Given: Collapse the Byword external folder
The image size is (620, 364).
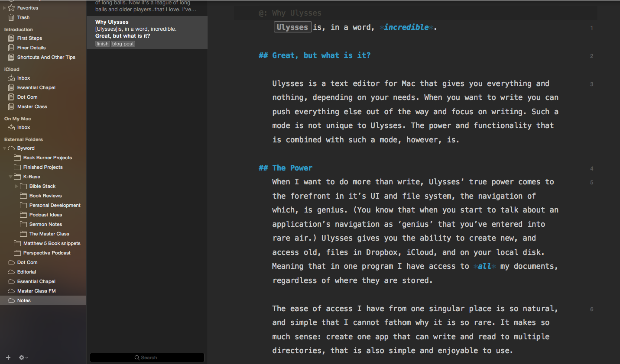Looking at the screenshot, I should 4,148.
